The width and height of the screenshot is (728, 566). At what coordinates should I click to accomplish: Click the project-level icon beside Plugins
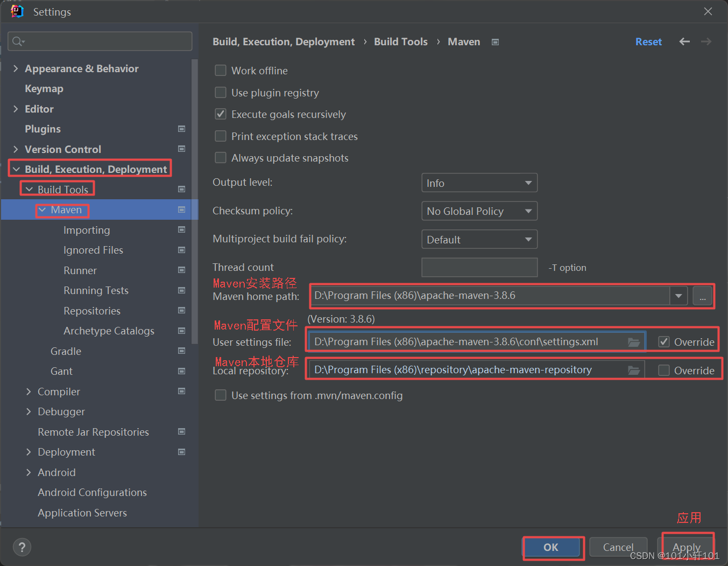click(182, 129)
